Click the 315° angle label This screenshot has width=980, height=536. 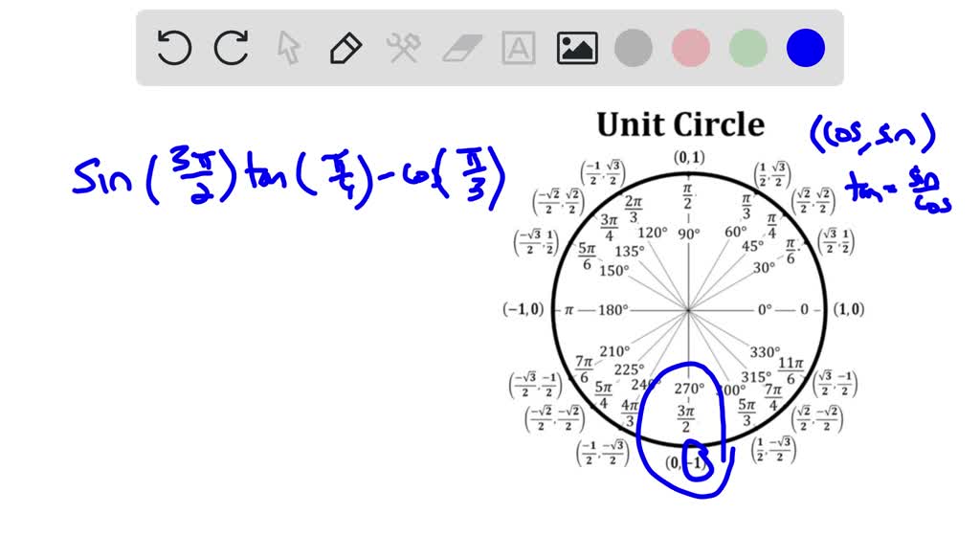pyautogui.click(x=756, y=377)
